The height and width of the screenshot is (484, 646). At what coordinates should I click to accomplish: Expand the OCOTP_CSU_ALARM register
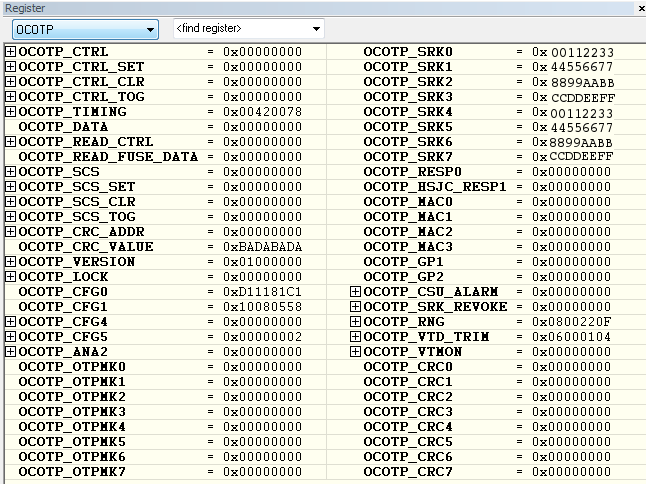(355, 292)
